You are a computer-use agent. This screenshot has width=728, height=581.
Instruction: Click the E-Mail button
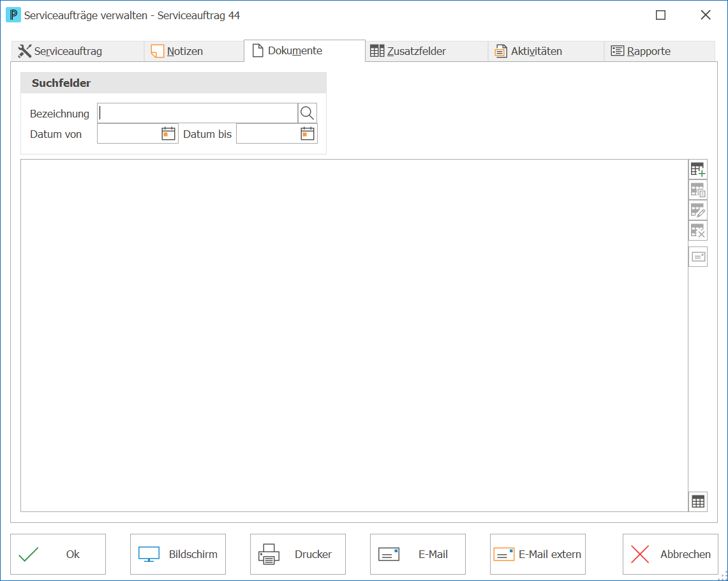417,554
